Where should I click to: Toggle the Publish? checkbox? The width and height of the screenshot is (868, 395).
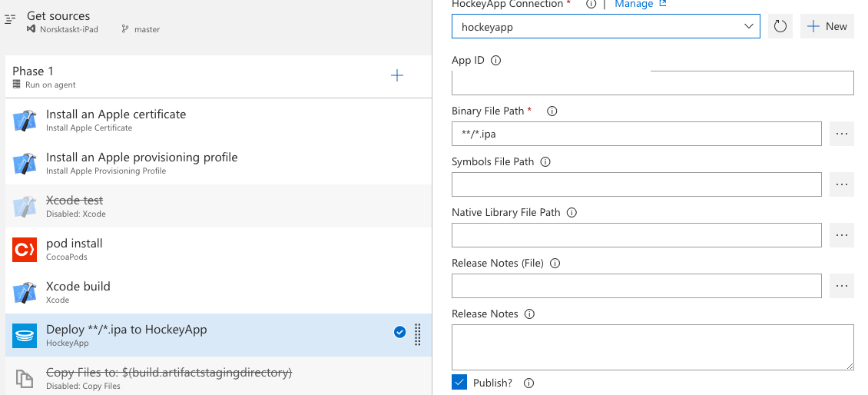(459, 382)
